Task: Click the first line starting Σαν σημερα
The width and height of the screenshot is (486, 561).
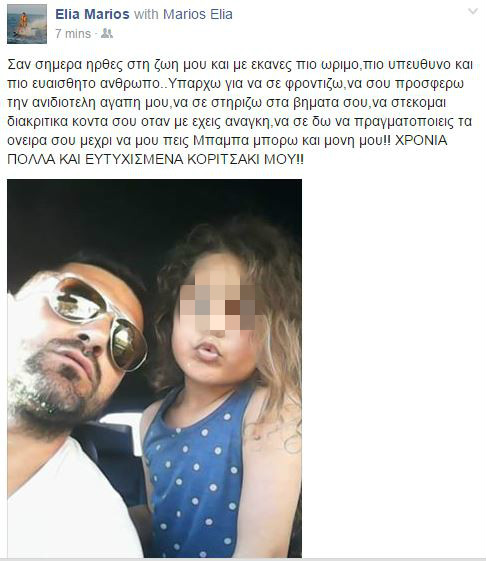Action: pos(240,65)
